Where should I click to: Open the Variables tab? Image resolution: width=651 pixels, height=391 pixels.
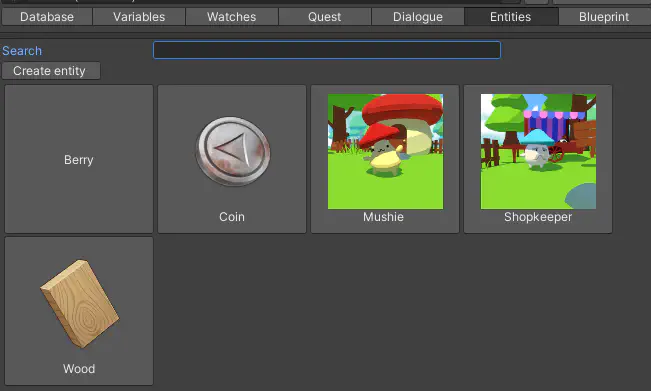(x=139, y=17)
